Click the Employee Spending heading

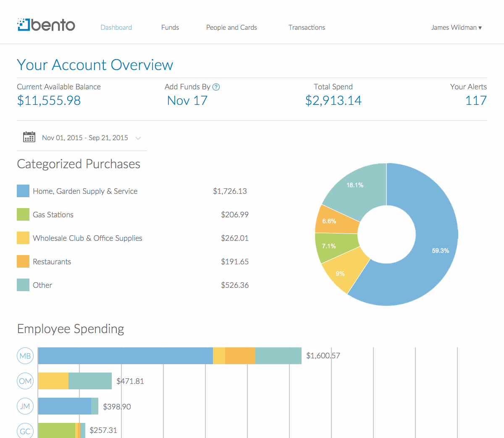pos(71,329)
